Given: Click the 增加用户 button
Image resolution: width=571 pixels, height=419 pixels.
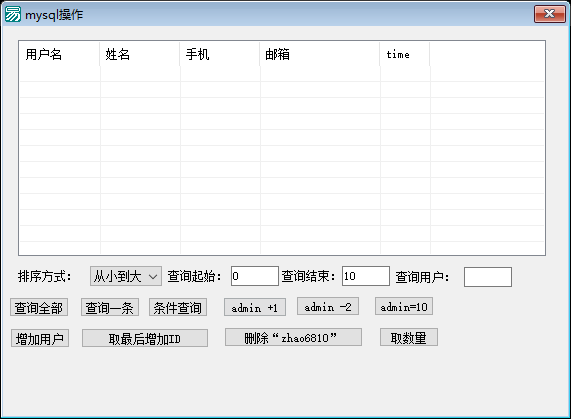Looking at the screenshot, I should point(40,339).
